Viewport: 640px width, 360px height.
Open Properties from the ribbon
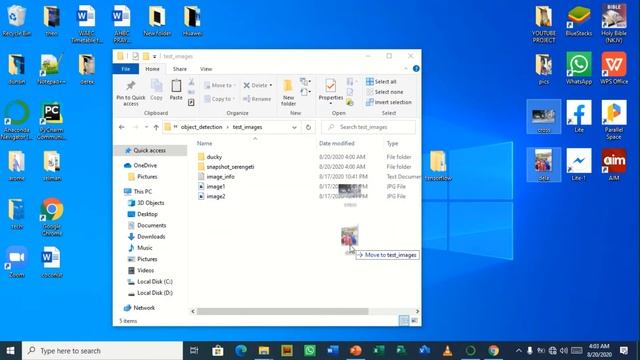331,91
